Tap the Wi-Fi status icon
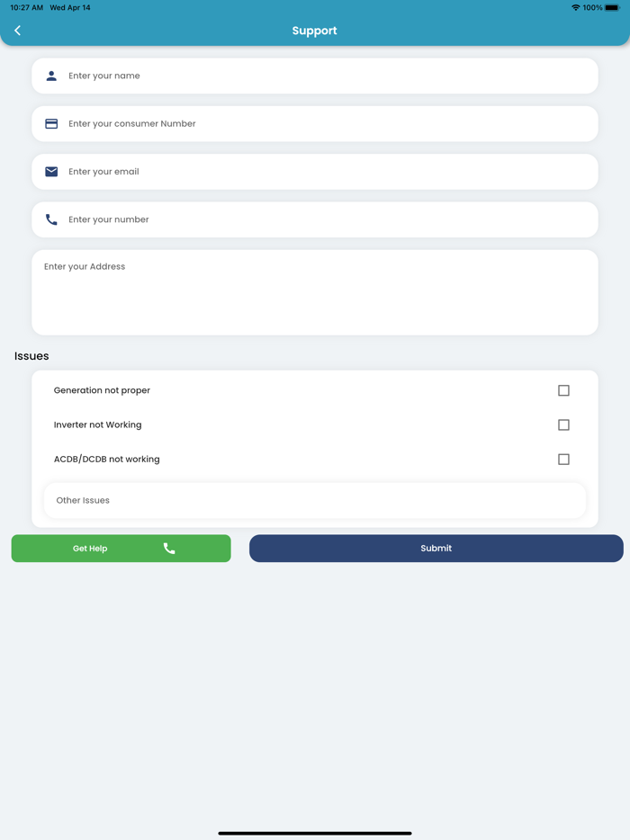This screenshot has width=630, height=840. (575, 8)
